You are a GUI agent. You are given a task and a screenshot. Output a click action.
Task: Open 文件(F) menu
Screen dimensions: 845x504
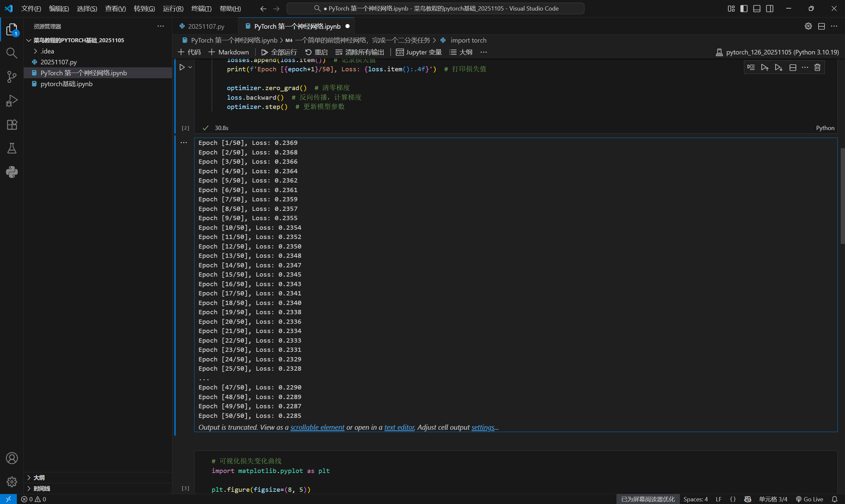click(31, 9)
